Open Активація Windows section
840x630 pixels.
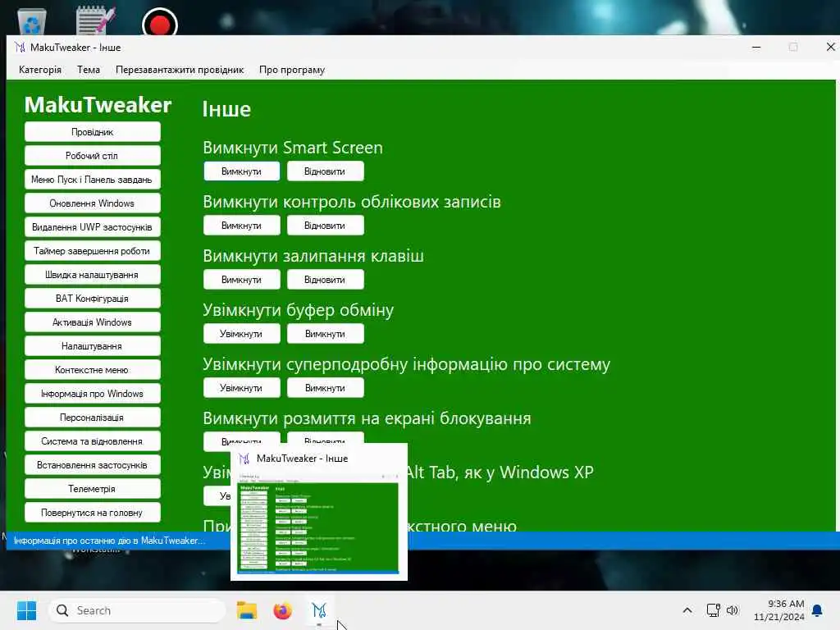tap(92, 322)
